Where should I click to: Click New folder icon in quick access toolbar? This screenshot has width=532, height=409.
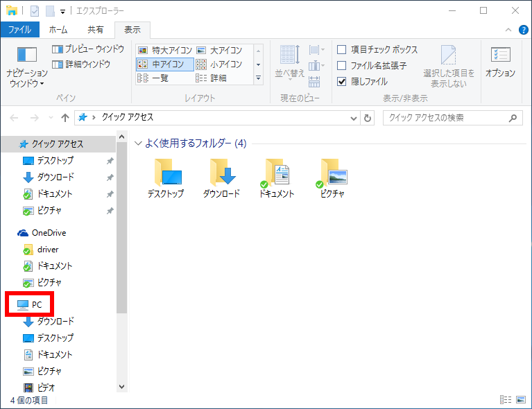[x=50, y=11]
